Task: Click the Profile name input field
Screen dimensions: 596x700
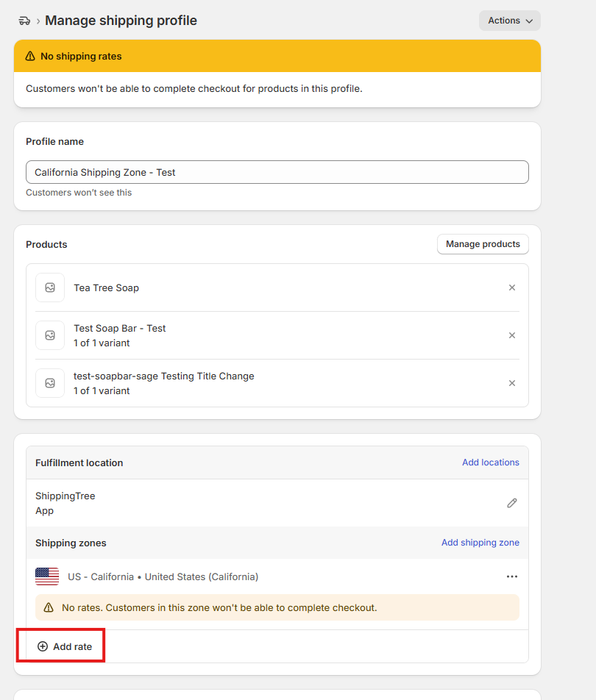Action: 277,172
